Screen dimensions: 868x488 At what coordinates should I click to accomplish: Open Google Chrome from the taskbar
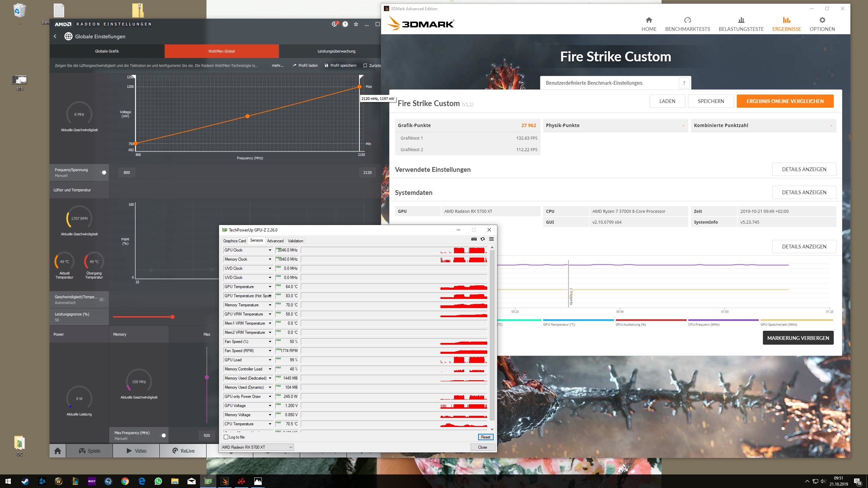125,481
